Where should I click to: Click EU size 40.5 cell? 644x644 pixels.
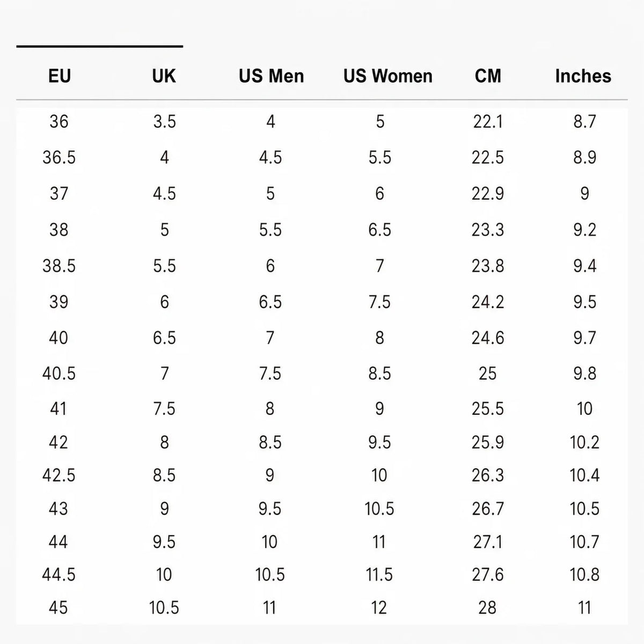59,374
